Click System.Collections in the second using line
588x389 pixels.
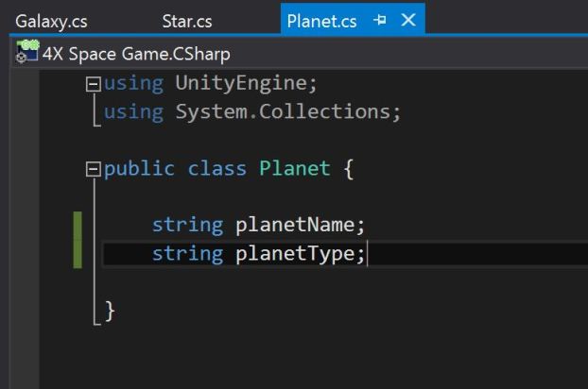[x=287, y=111]
